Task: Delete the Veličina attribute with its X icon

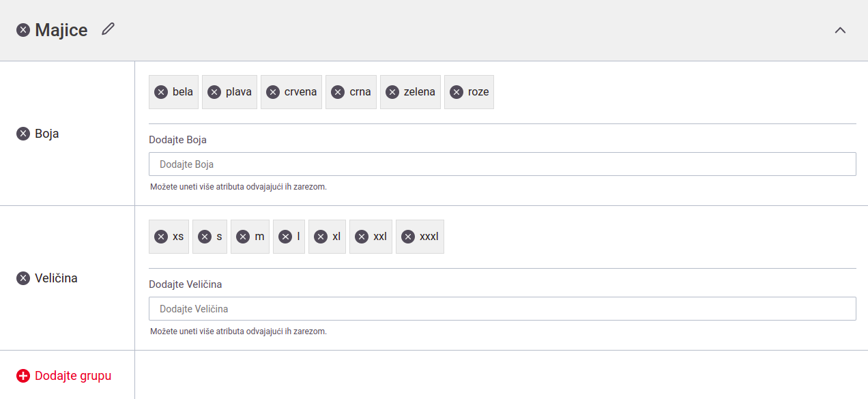Action: [x=23, y=278]
